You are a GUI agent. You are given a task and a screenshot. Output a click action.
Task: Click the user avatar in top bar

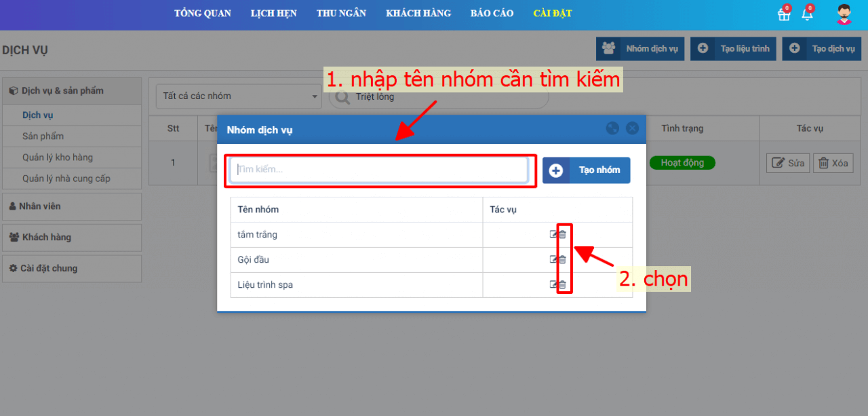pos(844,14)
